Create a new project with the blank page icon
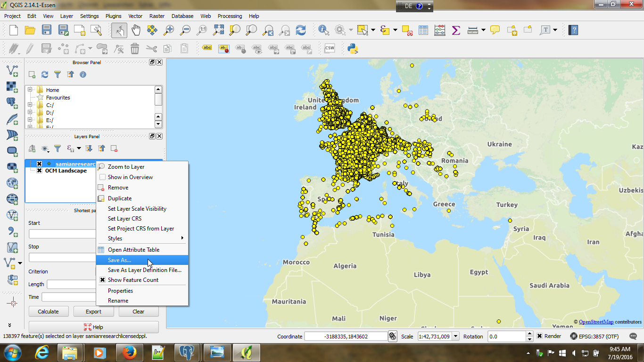The height and width of the screenshot is (362, 644). pyautogui.click(x=14, y=30)
